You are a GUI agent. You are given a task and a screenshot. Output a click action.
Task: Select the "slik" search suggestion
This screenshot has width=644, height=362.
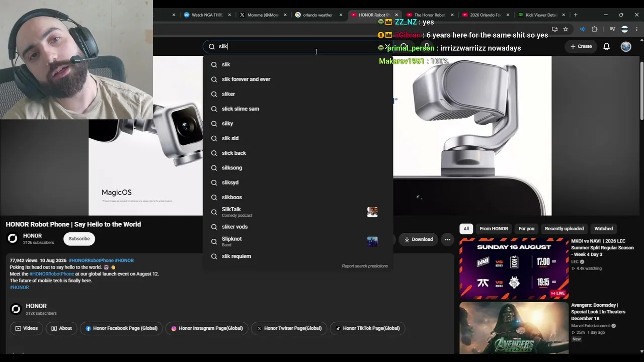tap(298, 65)
